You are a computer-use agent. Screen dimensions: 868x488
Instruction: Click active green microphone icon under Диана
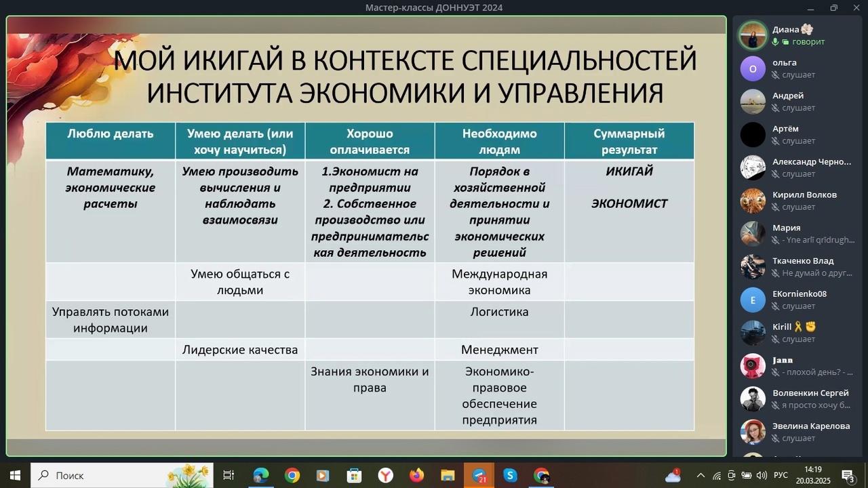tap(775, 42)
